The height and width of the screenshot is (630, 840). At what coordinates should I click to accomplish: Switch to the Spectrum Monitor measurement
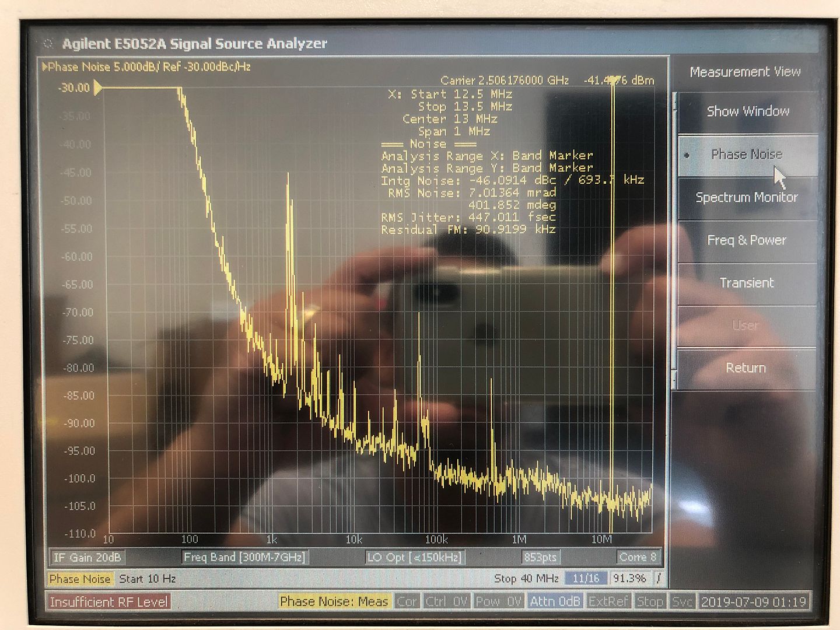(x=747, y=197)
